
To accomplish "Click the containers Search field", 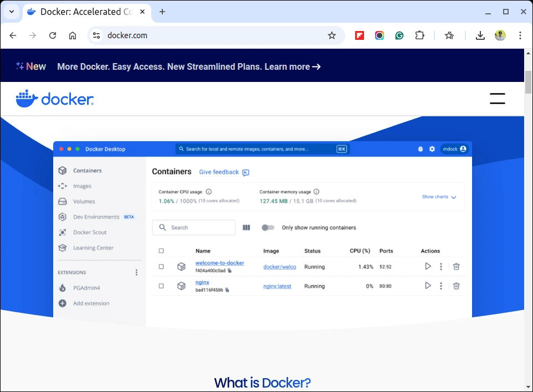I will coord(194,228).
